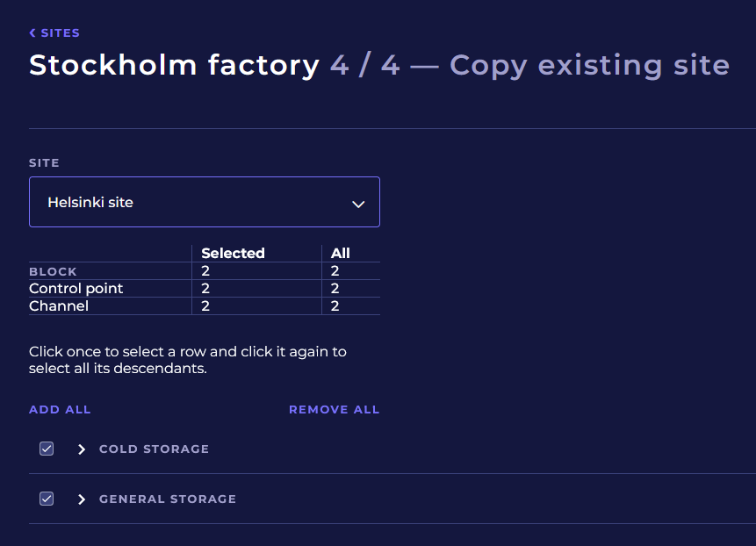Select the GENERAL STORAGE row label

[x=167, y=499]
